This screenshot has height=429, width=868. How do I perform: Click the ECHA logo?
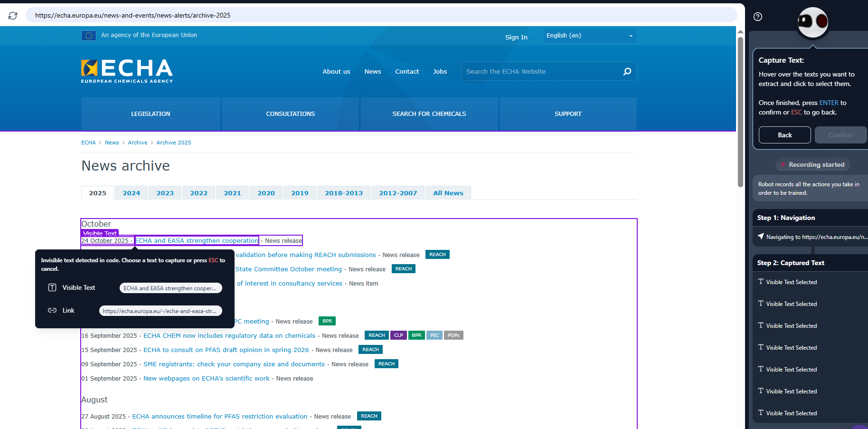coord(127,71)
